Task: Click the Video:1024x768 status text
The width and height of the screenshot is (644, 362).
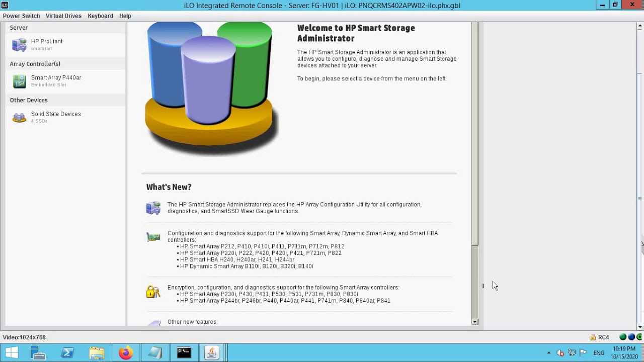Action: 24,337
